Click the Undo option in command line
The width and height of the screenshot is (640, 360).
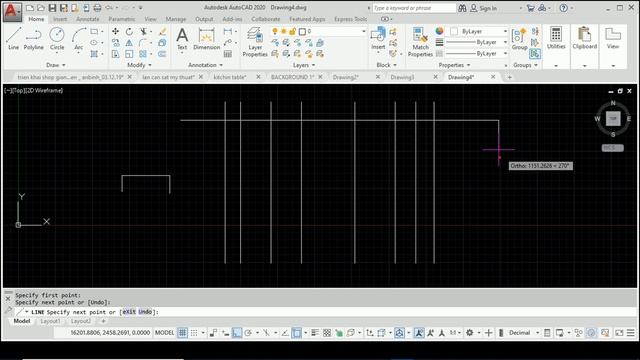coord(145,312)
